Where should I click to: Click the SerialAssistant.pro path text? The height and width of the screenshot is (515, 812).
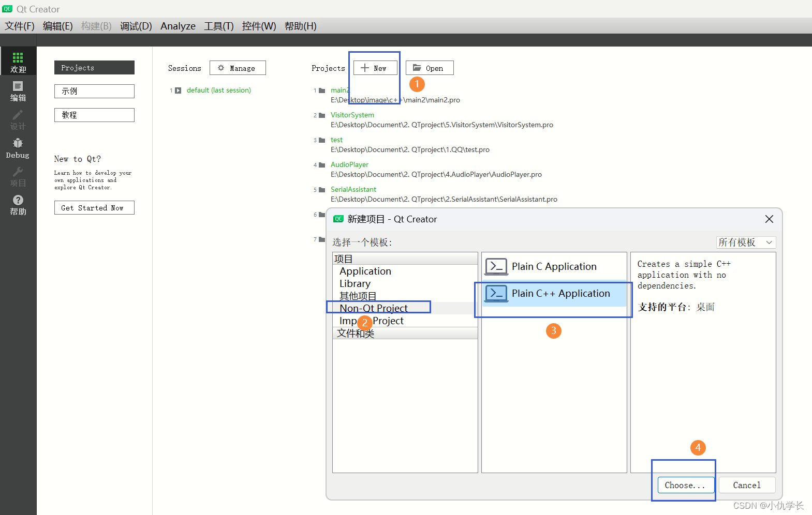click(444, 199)
